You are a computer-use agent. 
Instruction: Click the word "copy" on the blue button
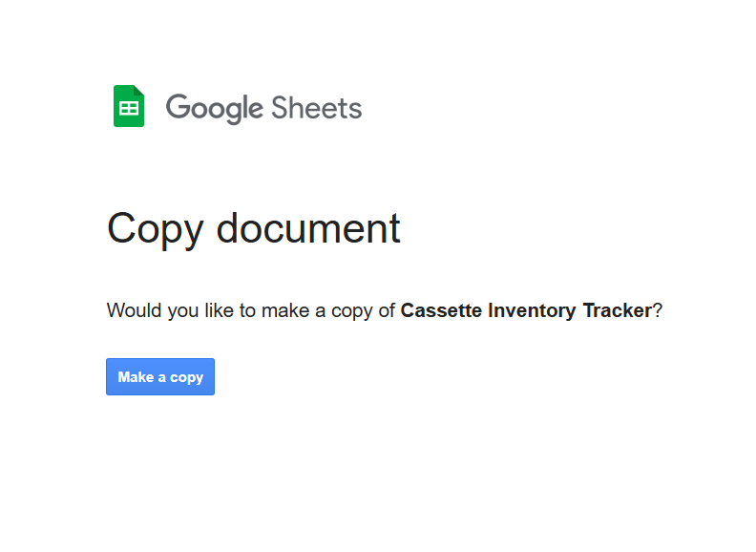pyautogui.click(x=186, y=378)
